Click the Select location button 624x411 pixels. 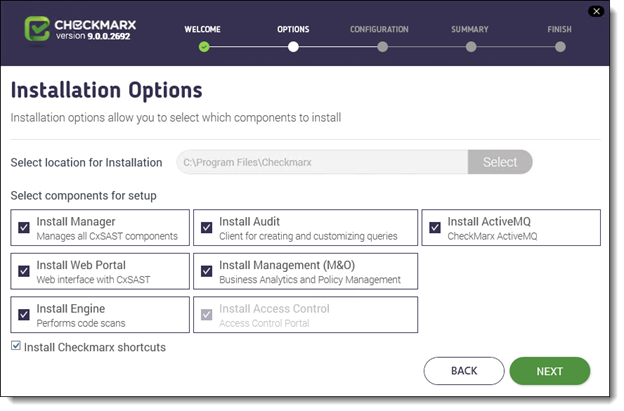point(500,162)
